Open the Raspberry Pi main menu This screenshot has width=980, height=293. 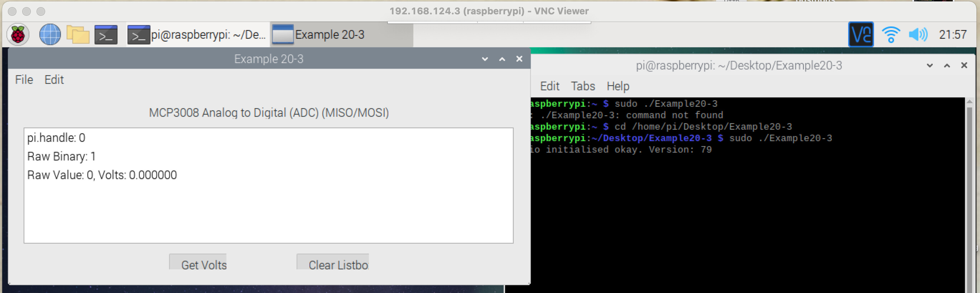pyautogui.click(x=18, y=35)
